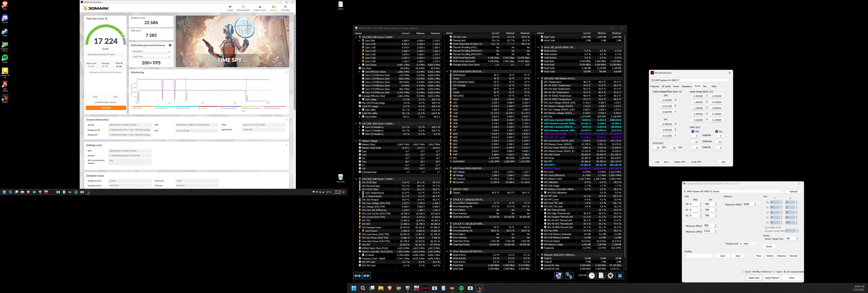This screenshot has height=293, width=868.
Task: Open OverdriveNTool Profiles dropdown
Action: 700,256
